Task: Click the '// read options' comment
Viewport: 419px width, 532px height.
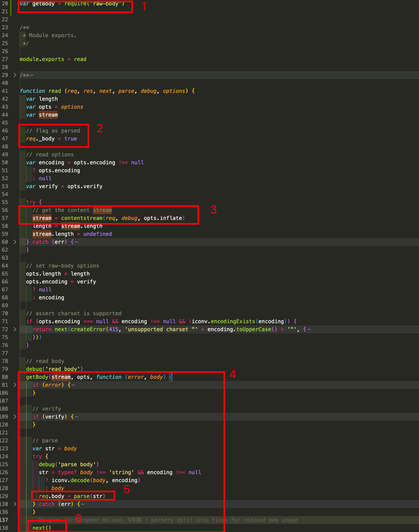Action: tap(50, 154)
